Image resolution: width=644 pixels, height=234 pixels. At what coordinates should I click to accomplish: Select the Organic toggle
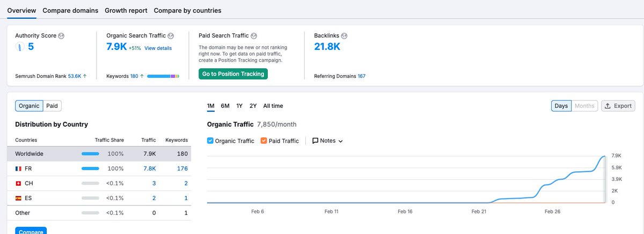point(29,106)
